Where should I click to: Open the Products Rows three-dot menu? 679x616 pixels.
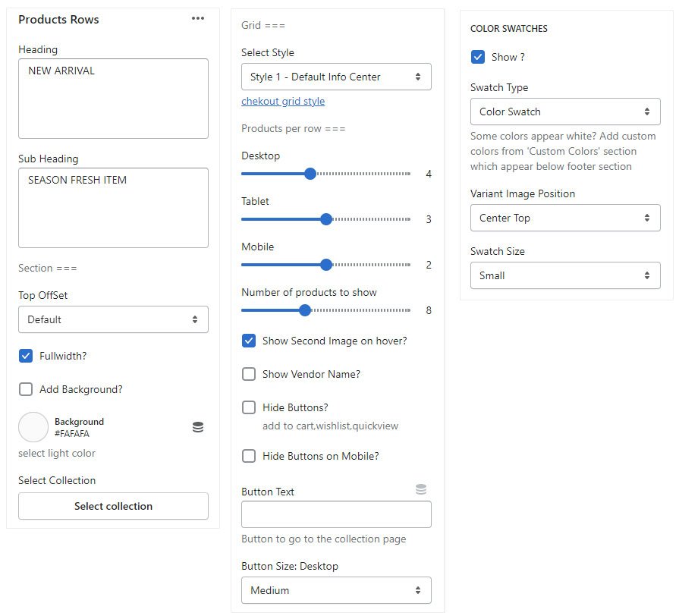point(198,19)
